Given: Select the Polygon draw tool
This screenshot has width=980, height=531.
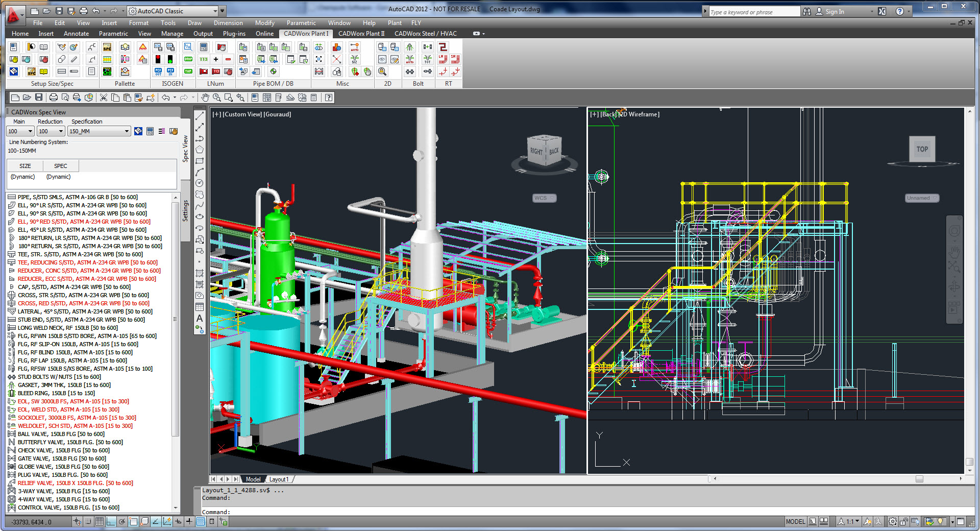Looking at the screenshot, I should pyautogui.click(x=200, y=150).
